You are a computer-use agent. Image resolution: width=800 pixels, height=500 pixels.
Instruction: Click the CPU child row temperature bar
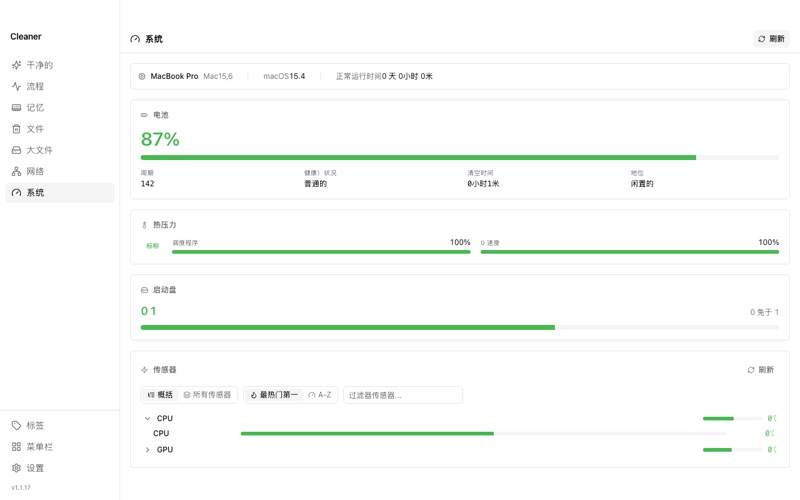click(x=483, y=433)
